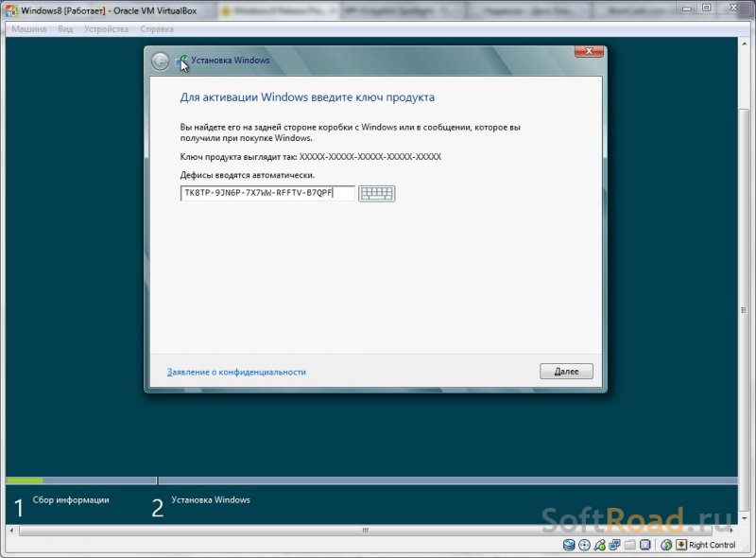Click the VM horizontal scrollbar thumb
Screen dimensions: 756x558
365,530
